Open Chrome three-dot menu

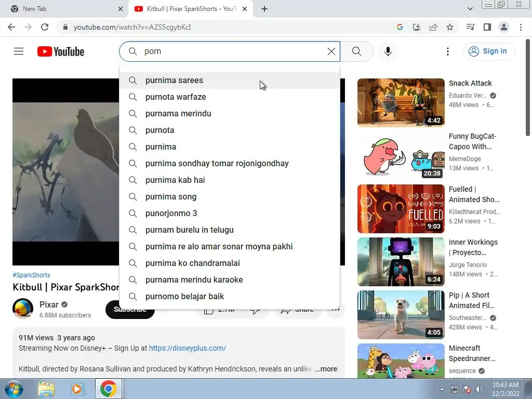pos(521,27)
